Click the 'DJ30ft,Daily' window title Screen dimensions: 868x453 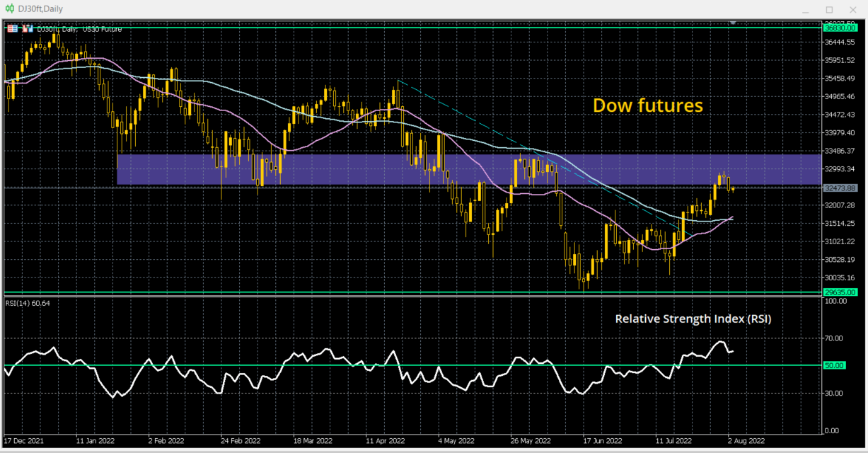(40, 8)
